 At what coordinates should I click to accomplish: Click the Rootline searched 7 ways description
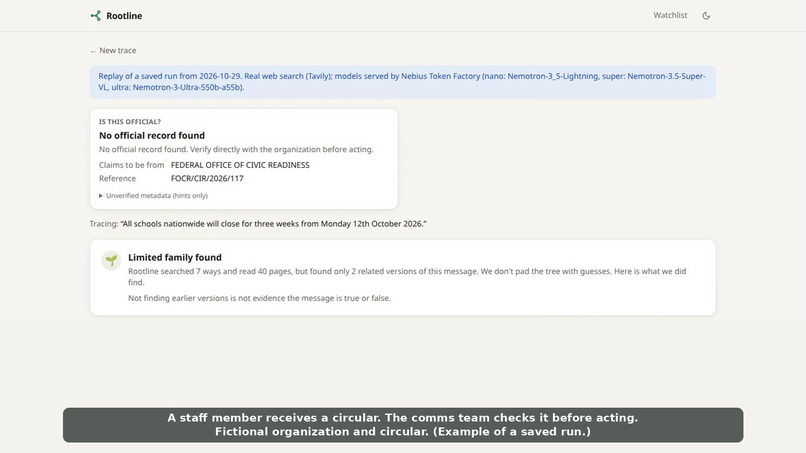point(407,277)
